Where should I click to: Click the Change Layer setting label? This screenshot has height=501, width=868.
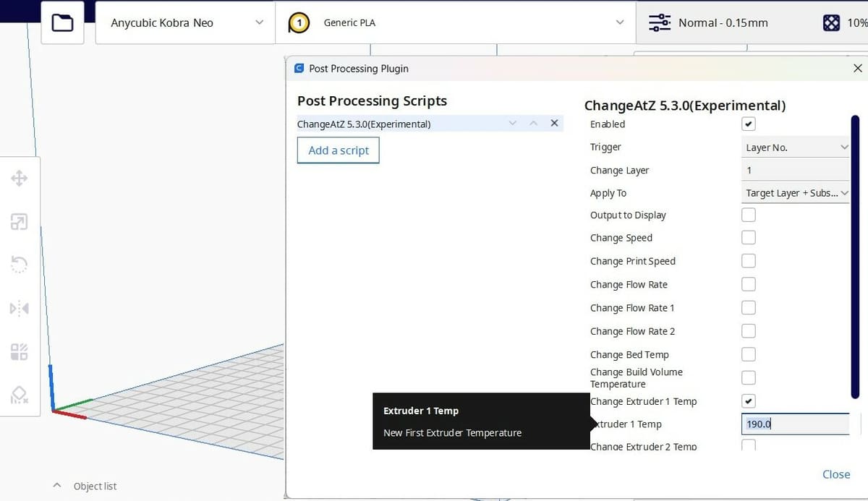pyautogui.click(x=619, y=170)
